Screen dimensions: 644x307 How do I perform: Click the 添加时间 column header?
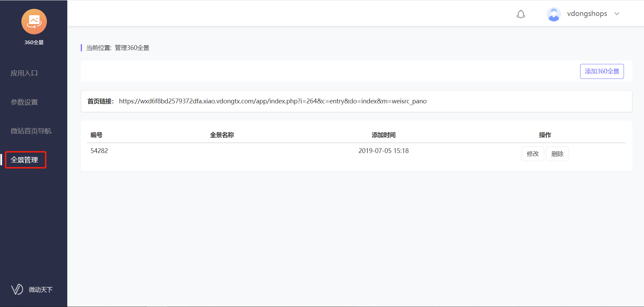(383, 135)
